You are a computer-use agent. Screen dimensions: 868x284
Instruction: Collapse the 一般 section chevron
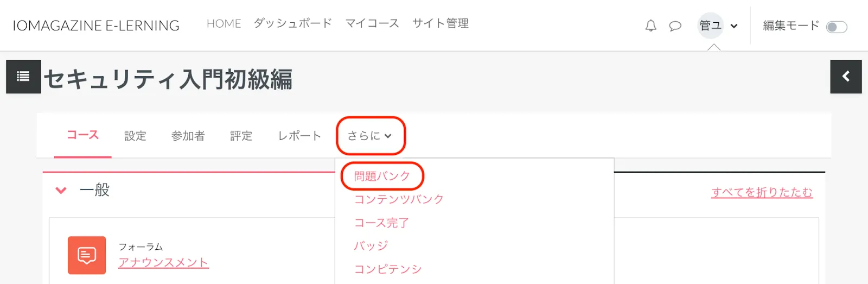tap(61, 190)
